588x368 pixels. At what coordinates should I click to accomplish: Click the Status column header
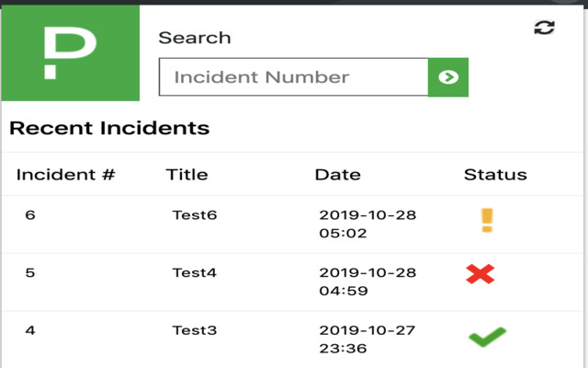pos(495,174)
